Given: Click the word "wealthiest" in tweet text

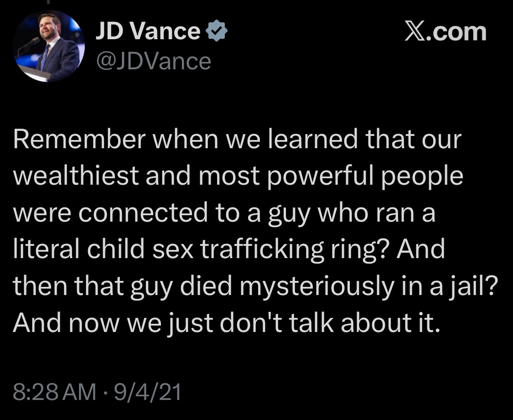Looking at the screenshot, I should coord(76,177).
